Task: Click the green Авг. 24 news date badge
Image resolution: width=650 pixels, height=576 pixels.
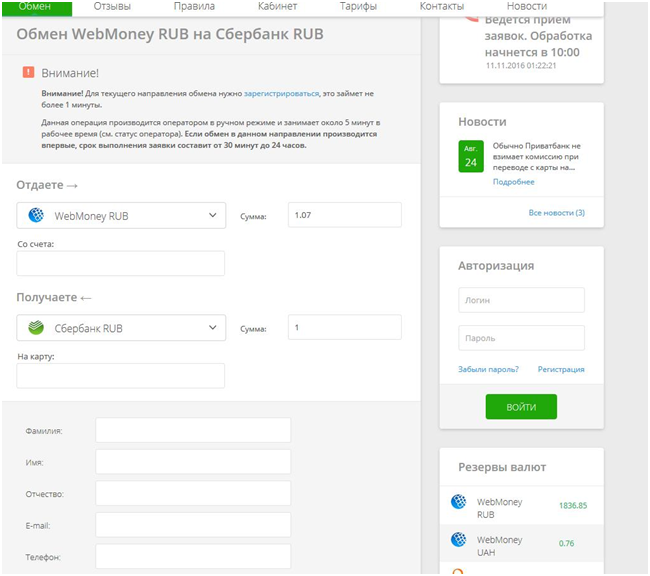Action: coord(471,156)
